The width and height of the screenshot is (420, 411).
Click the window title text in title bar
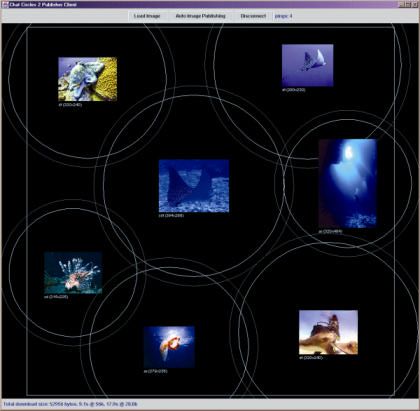(43, 5)
